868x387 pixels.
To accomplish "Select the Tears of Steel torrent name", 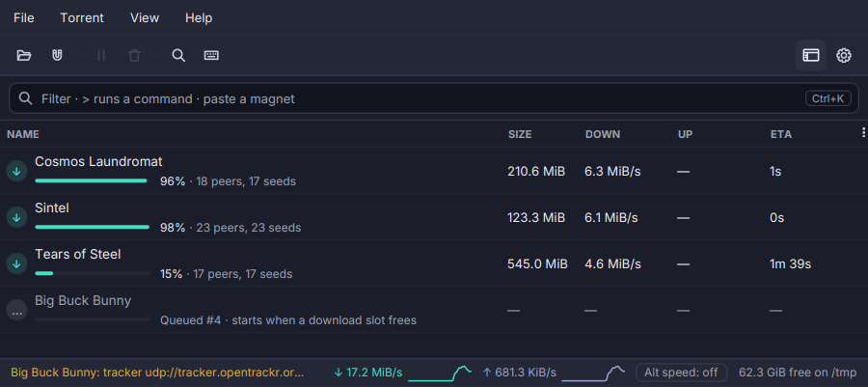I will click(78, 255).
